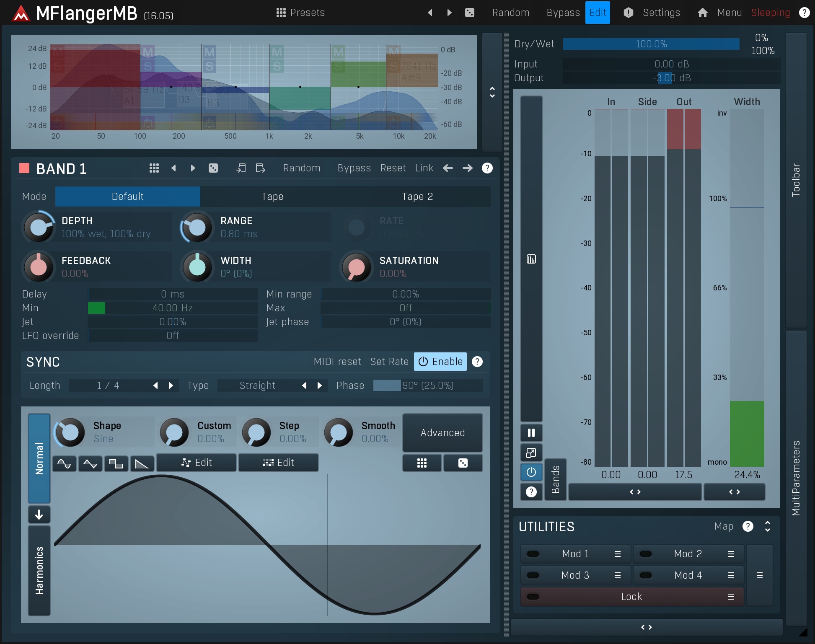Click the Output gain slider
This screenshot has width=815, height=644.
(672, 78)
